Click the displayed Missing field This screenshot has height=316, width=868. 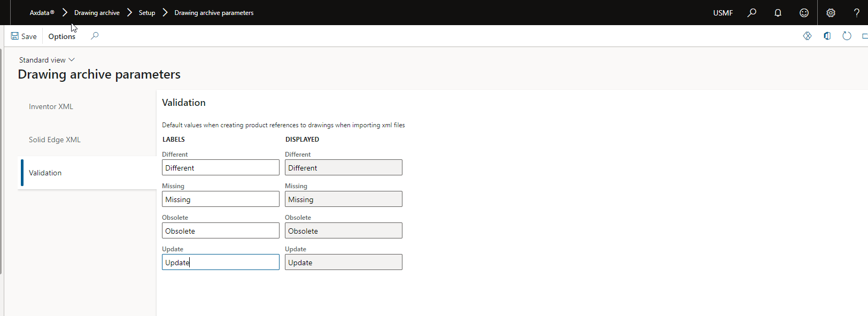[x=344, y=199]
